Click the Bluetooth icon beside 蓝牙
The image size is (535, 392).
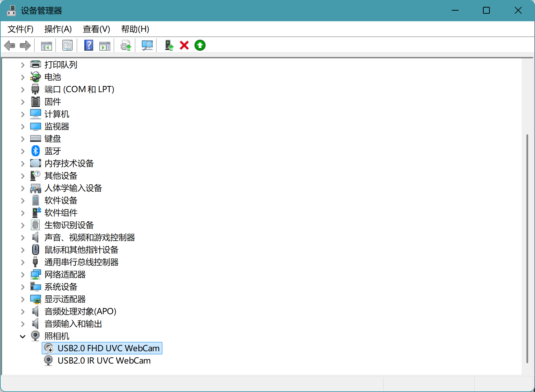pos(36,151)
